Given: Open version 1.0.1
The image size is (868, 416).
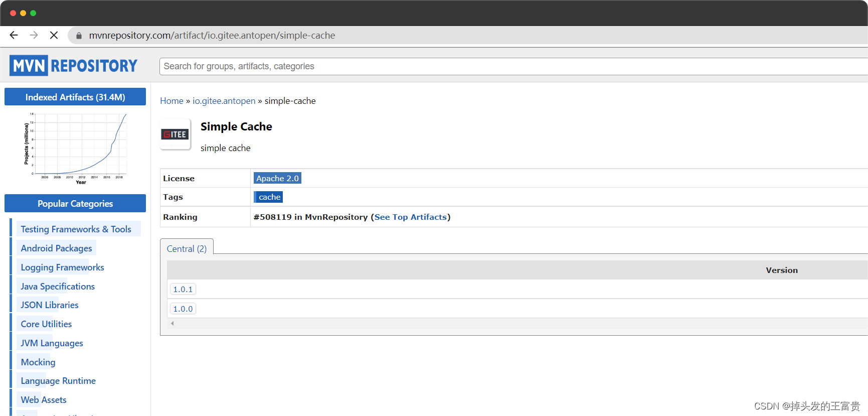Looking at the screenshot, I should point(183,289).
